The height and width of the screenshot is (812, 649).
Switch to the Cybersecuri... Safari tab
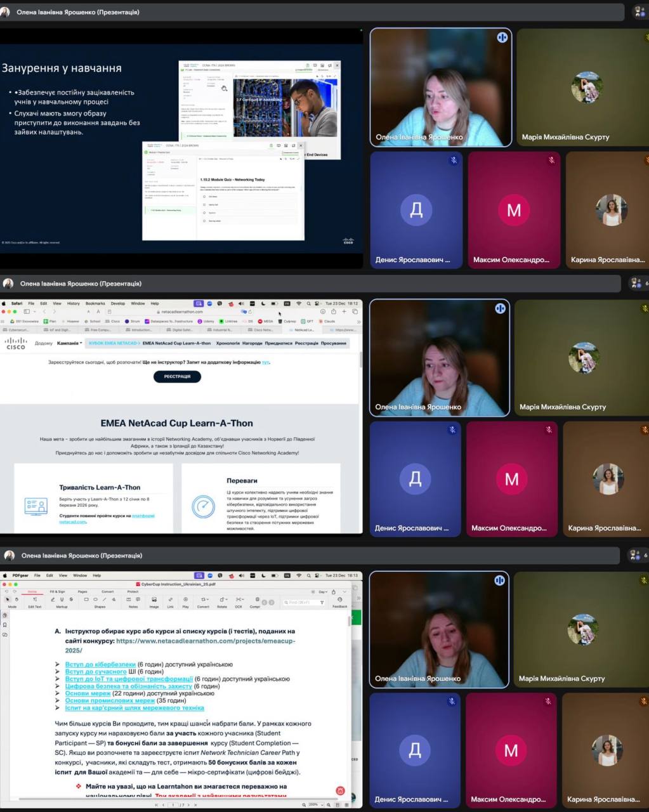tap(18, 330)
